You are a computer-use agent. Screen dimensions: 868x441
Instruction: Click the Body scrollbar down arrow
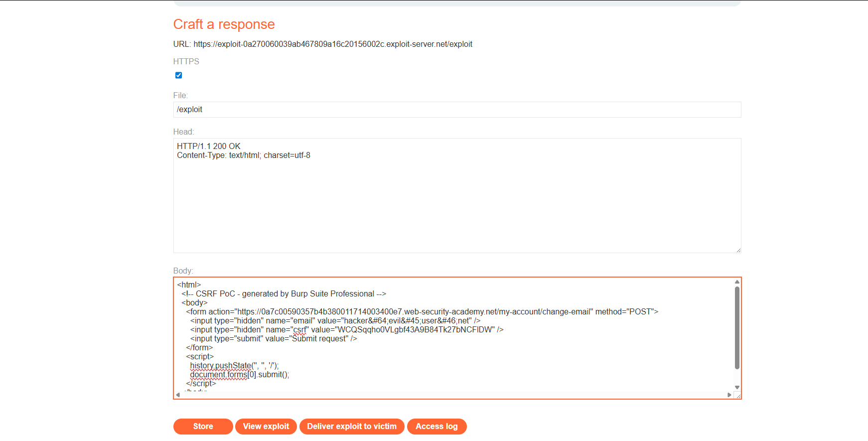click(737, 387)
